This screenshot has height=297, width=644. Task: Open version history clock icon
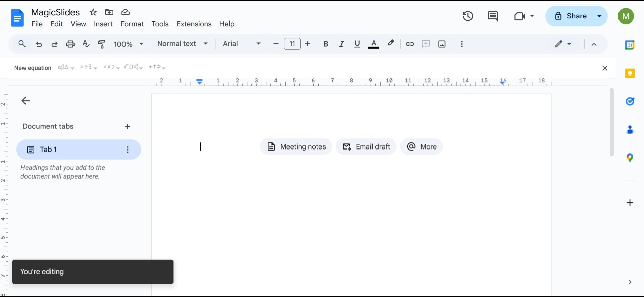tap(468, 16)
